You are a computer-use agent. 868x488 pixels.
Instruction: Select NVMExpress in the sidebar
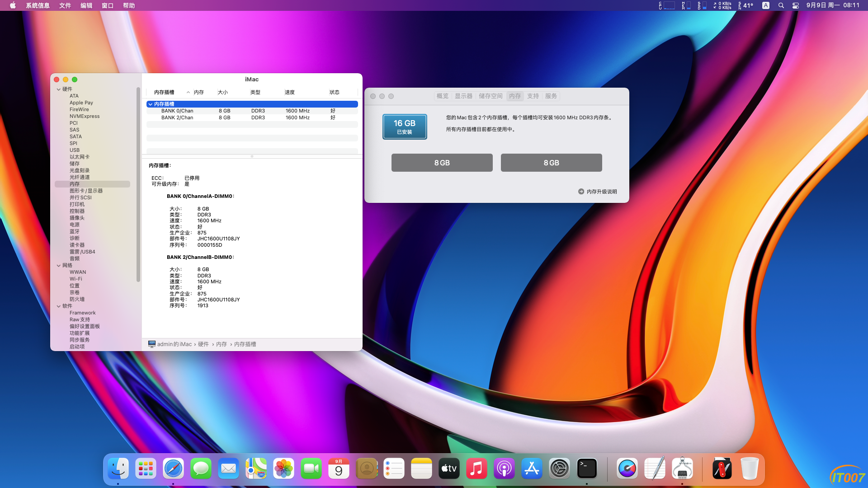coord(85,117)
